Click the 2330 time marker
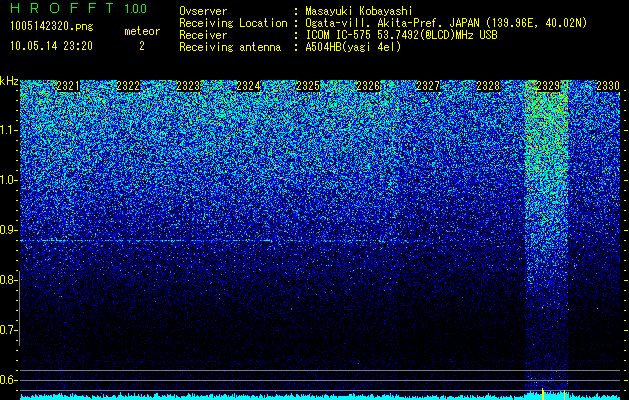629x400 pixels. [608, 86]
